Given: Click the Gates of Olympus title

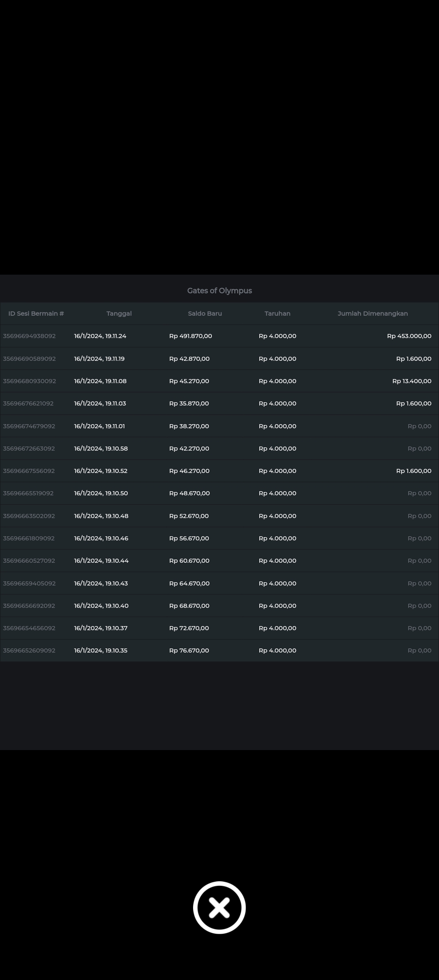Looking at the screenshot, I should pos(219,291).
